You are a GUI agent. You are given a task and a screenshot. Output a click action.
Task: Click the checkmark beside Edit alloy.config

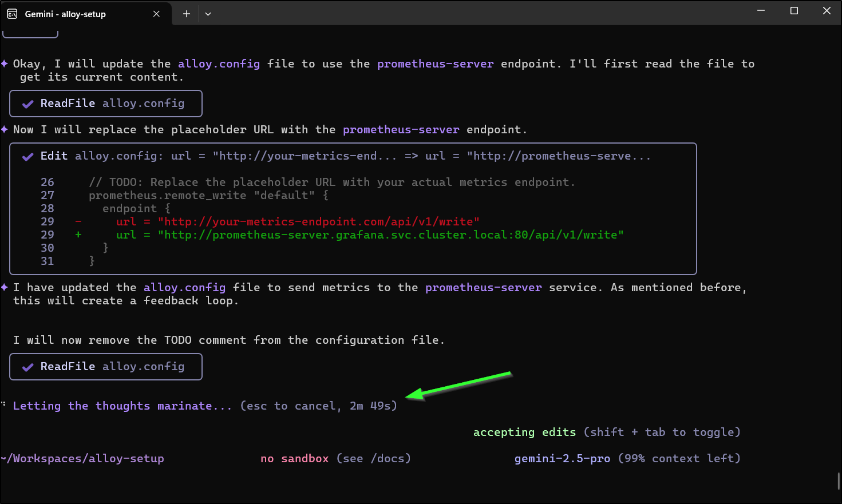tap(27, 157)
